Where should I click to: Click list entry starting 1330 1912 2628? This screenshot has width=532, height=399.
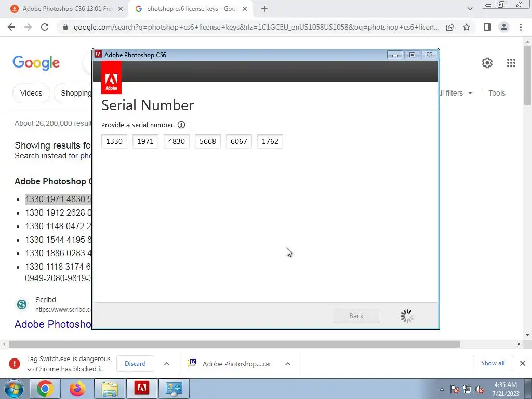[x=58, y=212]
